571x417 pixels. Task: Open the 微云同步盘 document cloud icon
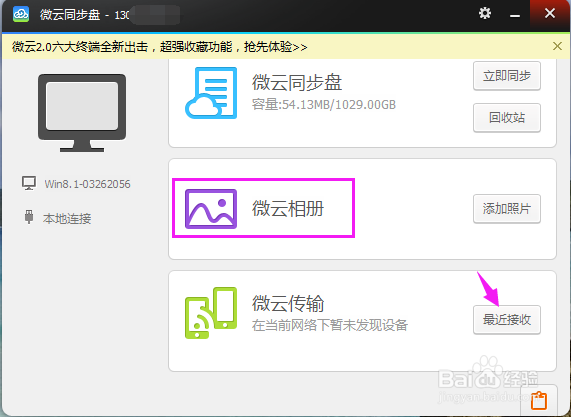pyautogui.click(x=211, y=93)
